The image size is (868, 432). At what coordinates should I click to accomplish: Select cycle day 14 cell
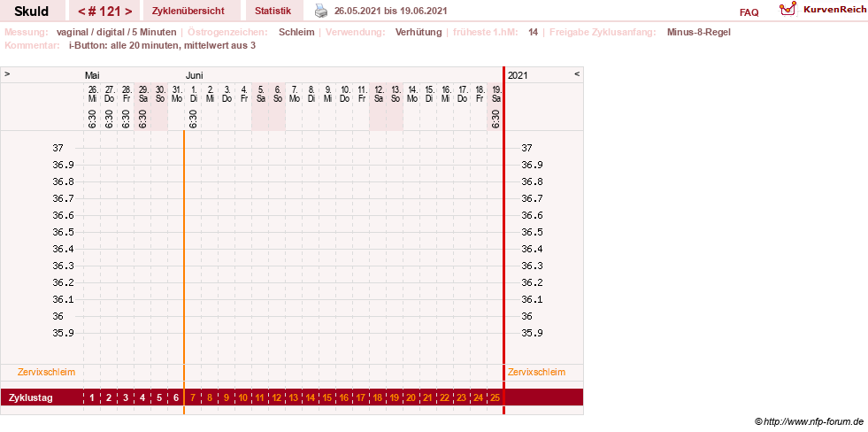tap(311, 397)
